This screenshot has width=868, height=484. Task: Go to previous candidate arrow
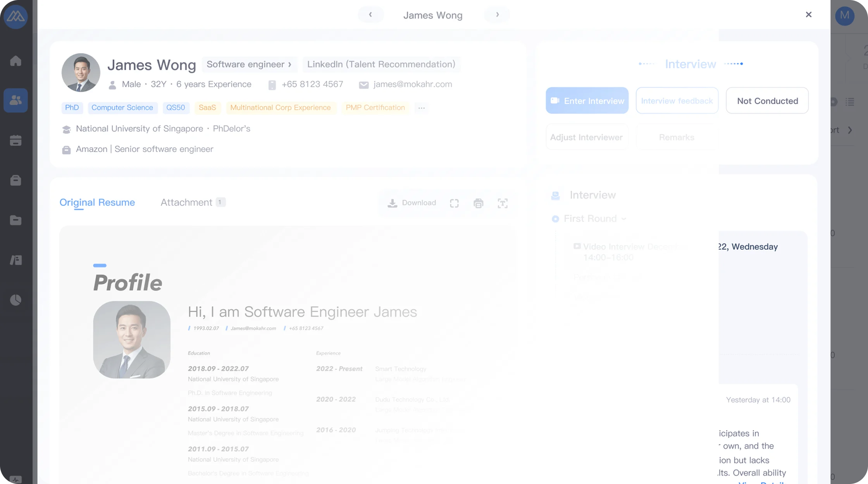tap(370, 15)
